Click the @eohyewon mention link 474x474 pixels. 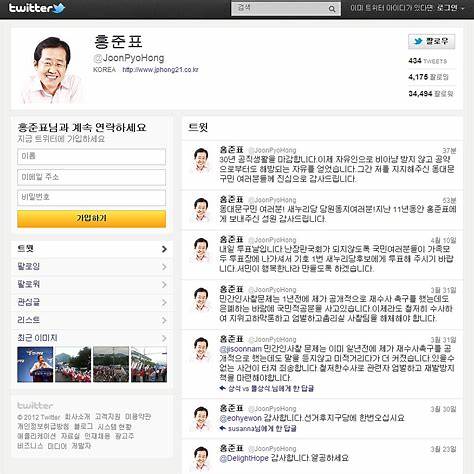click(x=240, y=418)
